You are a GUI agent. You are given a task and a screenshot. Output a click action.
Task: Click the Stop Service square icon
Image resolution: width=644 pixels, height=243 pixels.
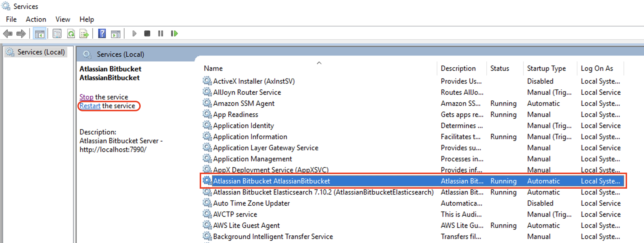coord(147,34)
